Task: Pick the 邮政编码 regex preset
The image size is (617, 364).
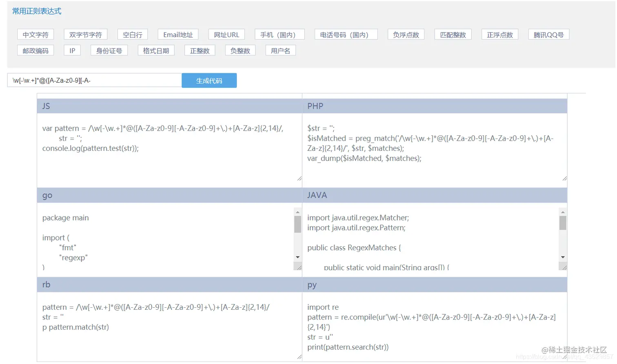Action: click(36, 51)
